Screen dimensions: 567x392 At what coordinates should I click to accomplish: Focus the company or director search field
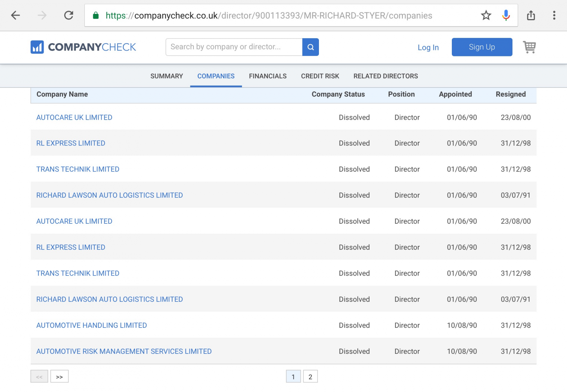click(x=234, y=47)
